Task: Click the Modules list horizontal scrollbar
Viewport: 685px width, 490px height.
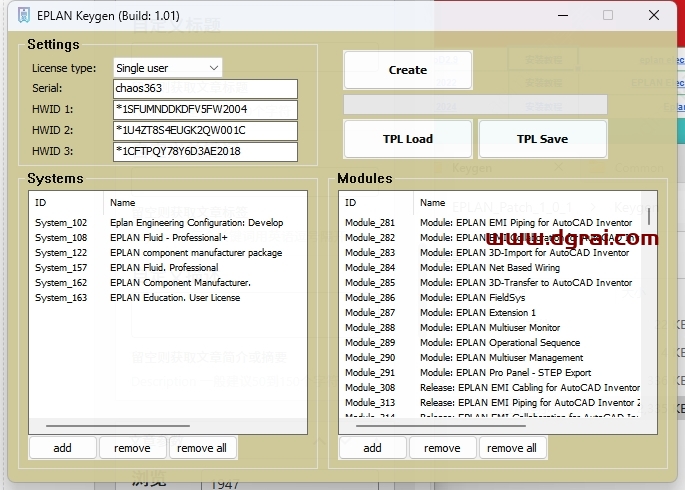Action: (440, 425)
